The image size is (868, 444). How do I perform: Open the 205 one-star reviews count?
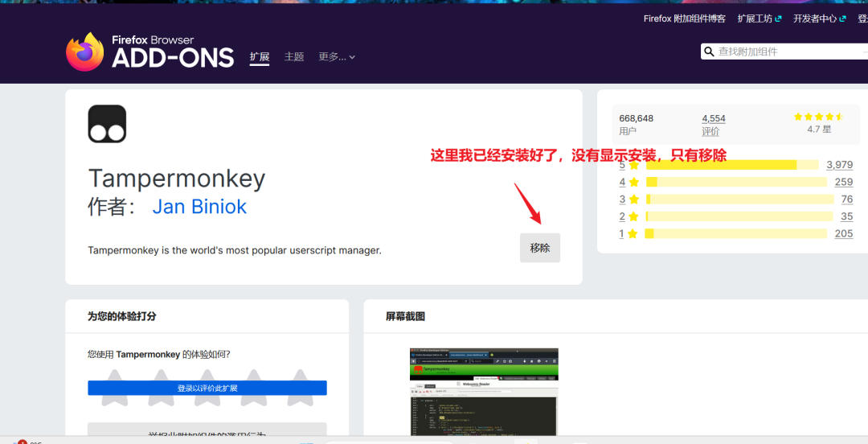click(844, 233)
